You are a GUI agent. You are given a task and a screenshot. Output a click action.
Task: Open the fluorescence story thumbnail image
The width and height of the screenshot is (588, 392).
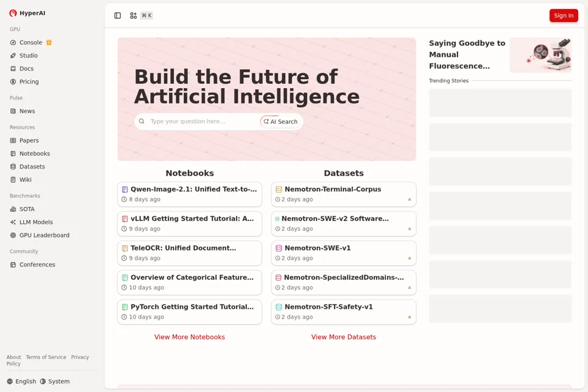pyautogui.click(x=540, y=55)
